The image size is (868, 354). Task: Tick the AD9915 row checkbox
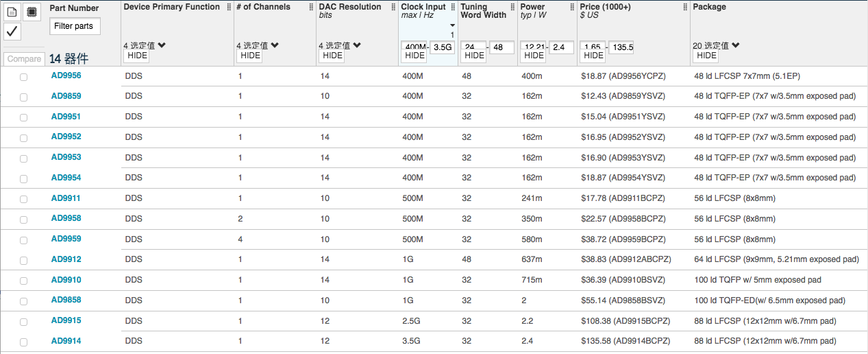pyautogui.click(x=24, y=322)
